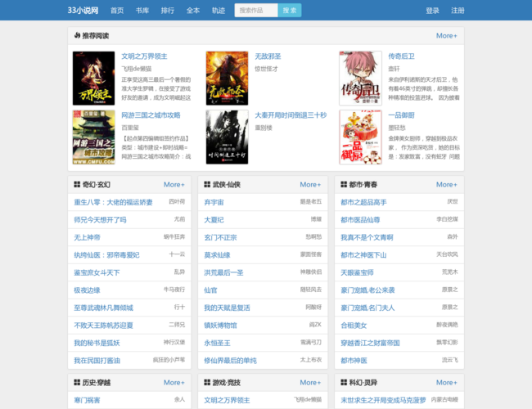Click grid icon next to 历史·穿越
The width and height of the screenshot is (532, 409).
[x=77, y=382]
